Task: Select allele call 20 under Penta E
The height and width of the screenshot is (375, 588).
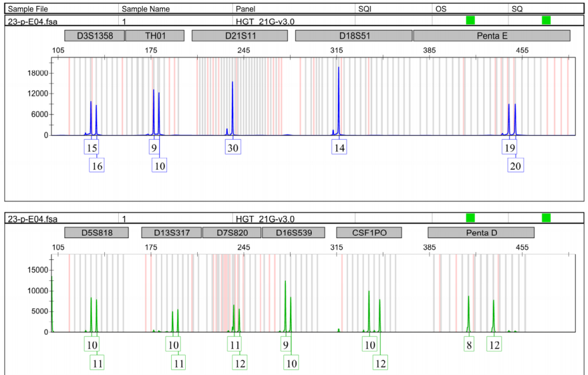Action: (516, 166)
